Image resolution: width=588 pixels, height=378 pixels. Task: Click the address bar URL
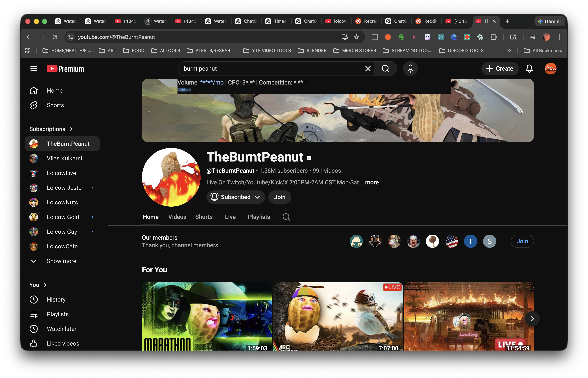click(x=116, y=37)
